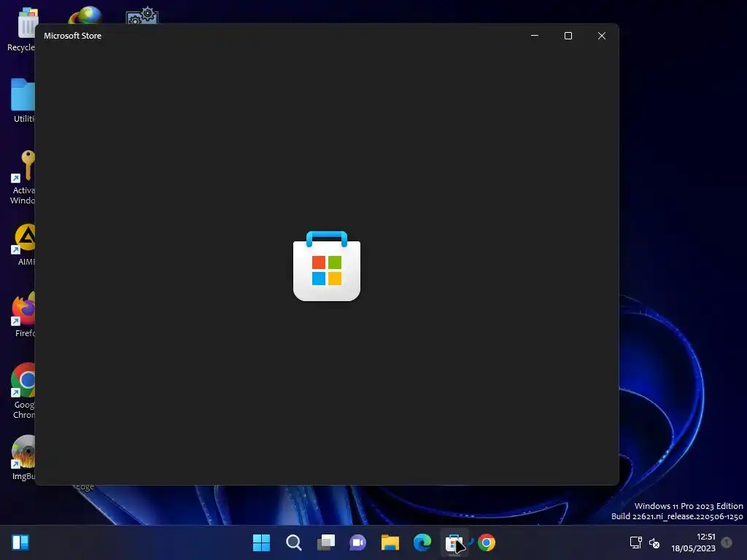Close the Microsoft Store window
Image resolution: width=747 pixels, height=560 pixels.
(602, 36)
